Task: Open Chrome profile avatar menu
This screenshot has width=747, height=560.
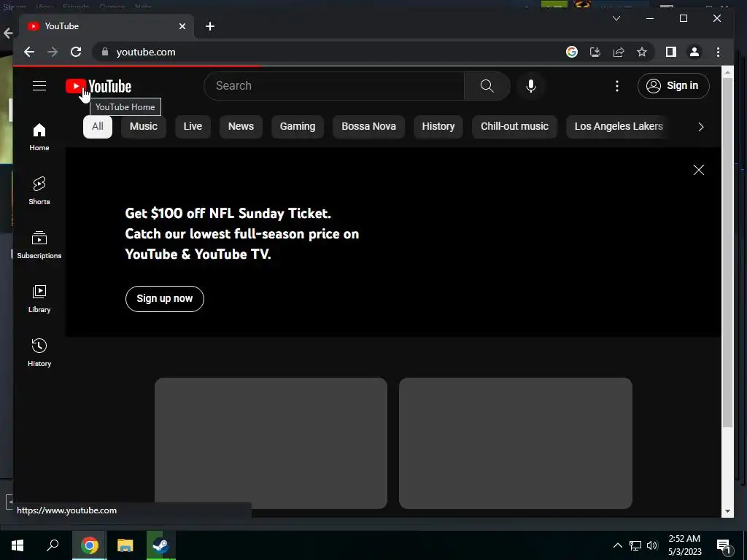Action: click(x=694, y=52)
